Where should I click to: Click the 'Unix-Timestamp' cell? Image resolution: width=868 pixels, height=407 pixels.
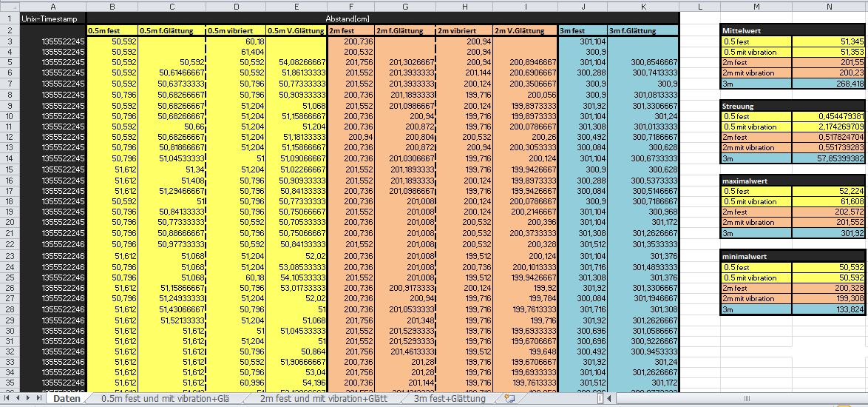coord(53,18)
